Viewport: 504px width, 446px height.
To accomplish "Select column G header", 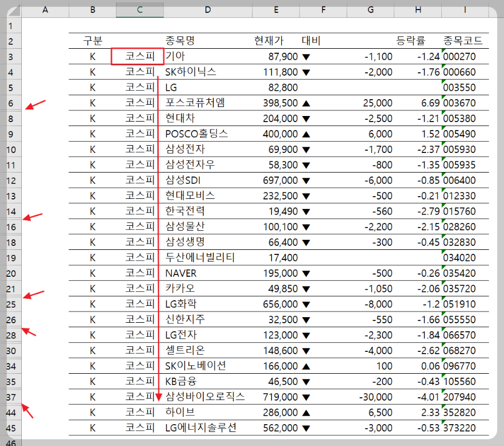I will click(x=371, y=10).
